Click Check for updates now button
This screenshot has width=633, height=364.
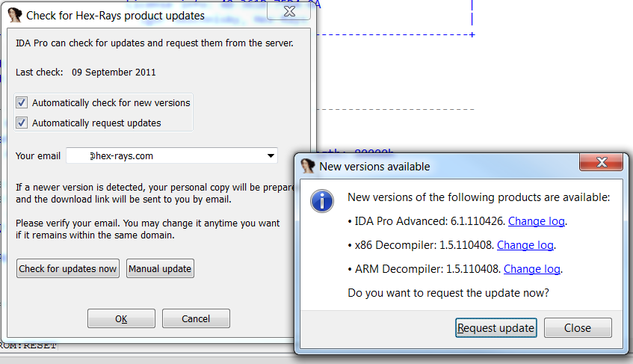(x=68, y=269)
